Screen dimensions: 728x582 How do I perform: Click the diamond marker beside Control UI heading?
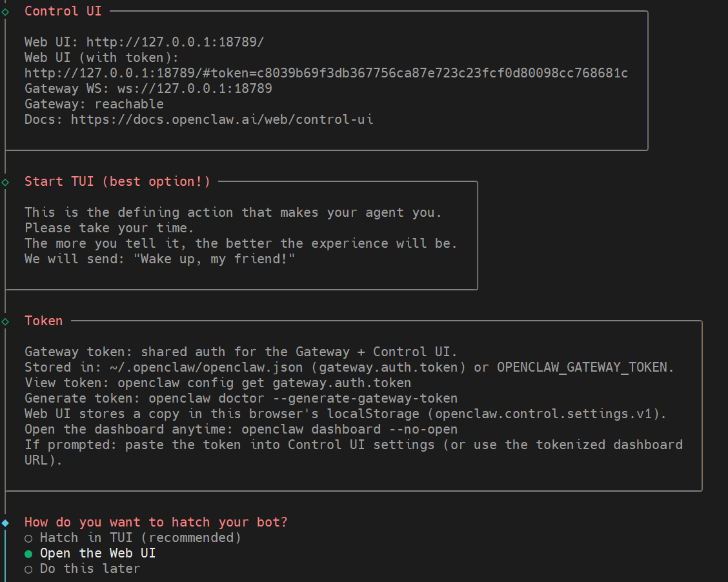click(x=5, y=12)
